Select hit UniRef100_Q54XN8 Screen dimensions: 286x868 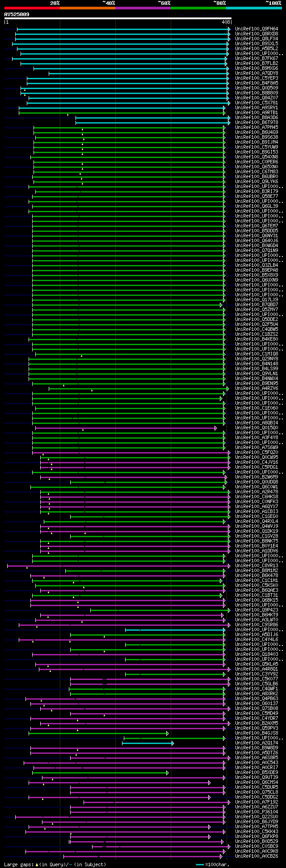257,157
